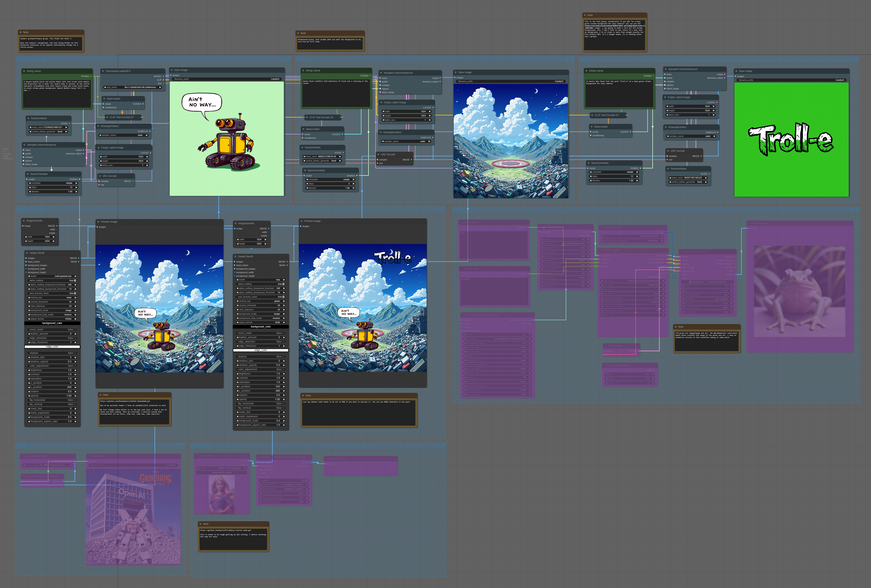Screen dimensions: 871x588
Task: Collapse the CheckpointLoaderNF4 node via its title dot
Action: [x=103, y=71]
